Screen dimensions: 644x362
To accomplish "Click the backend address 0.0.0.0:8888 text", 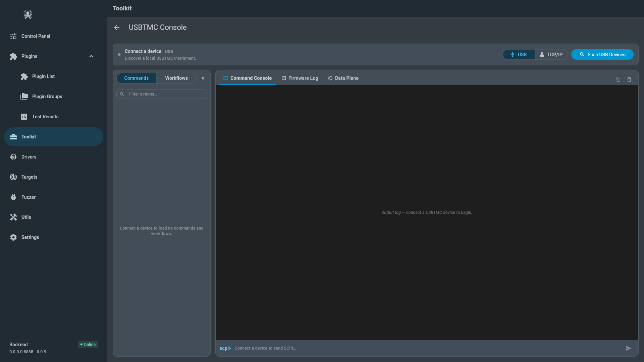I will (x=21, y=352).
